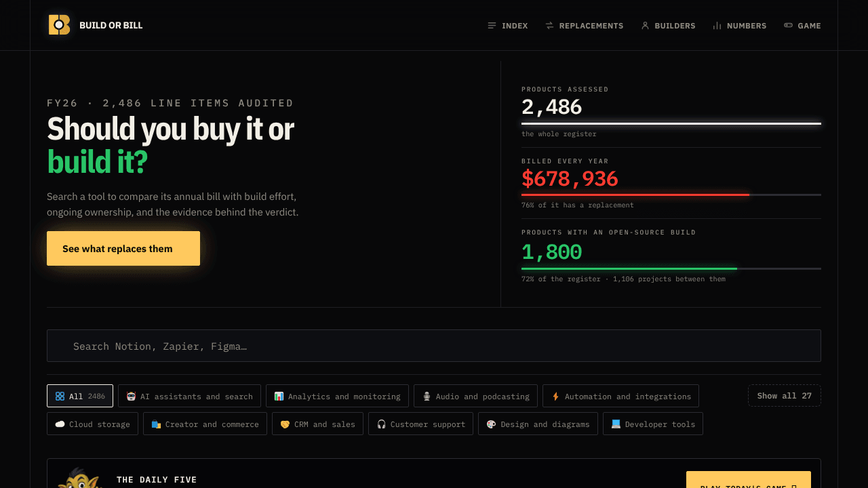Filter by Automation and integrations
The width and height of the screenshot is (868, 488).
tap(620, 396)
